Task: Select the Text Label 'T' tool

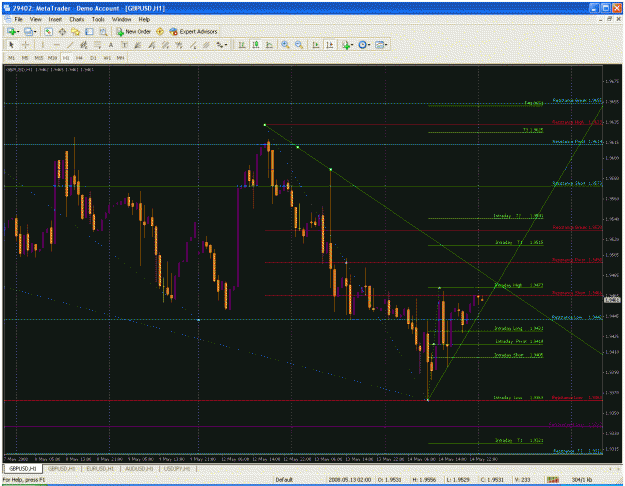Action: (124, 45)
